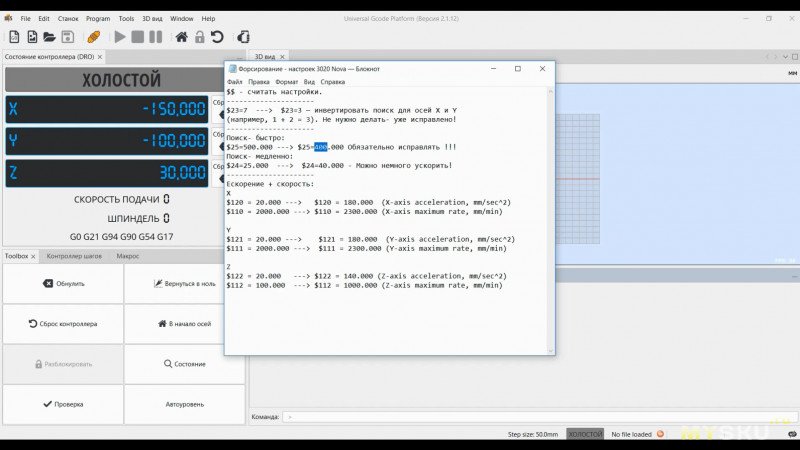The image size is (800, 450).
Task: Select the Состояние контроллера (DRO) tab
Action: [x=49, y=57]
